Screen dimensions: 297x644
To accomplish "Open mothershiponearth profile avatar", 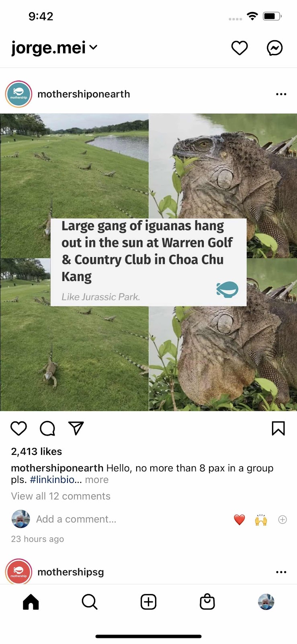I will pos(18,94).
